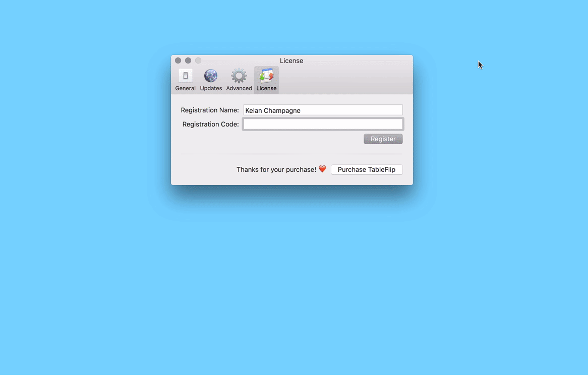Click the "Registration Name:" label
This screenshot has width=588, height=375.
(210, 110)
